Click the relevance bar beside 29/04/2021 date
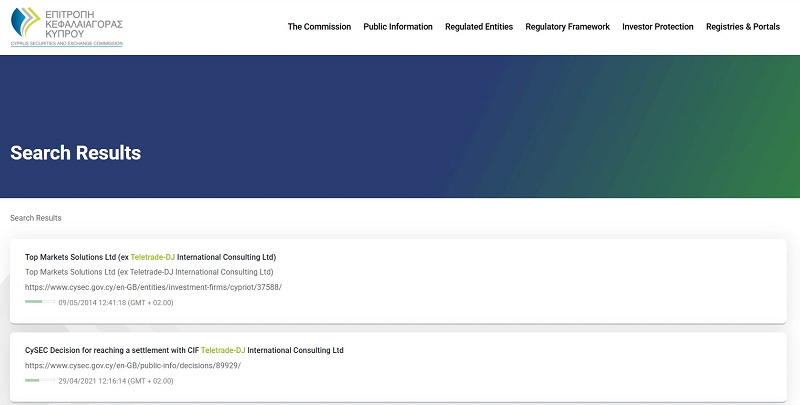 click(40, 381)
